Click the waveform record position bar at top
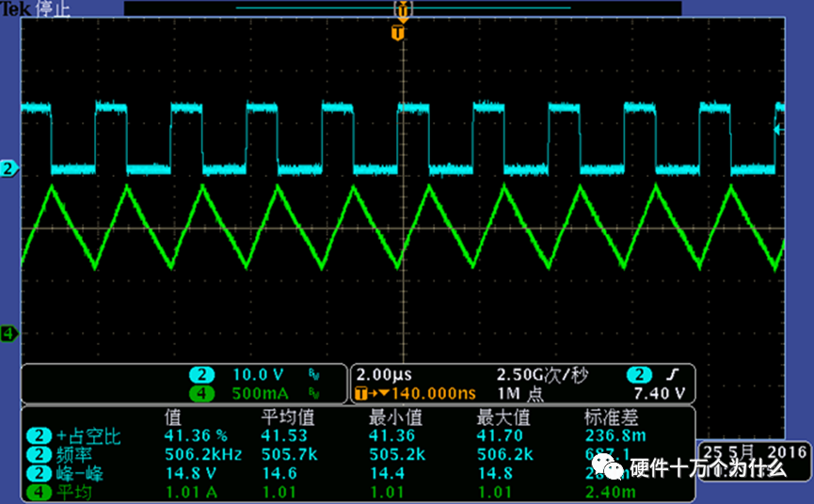 tap(403, 8)
